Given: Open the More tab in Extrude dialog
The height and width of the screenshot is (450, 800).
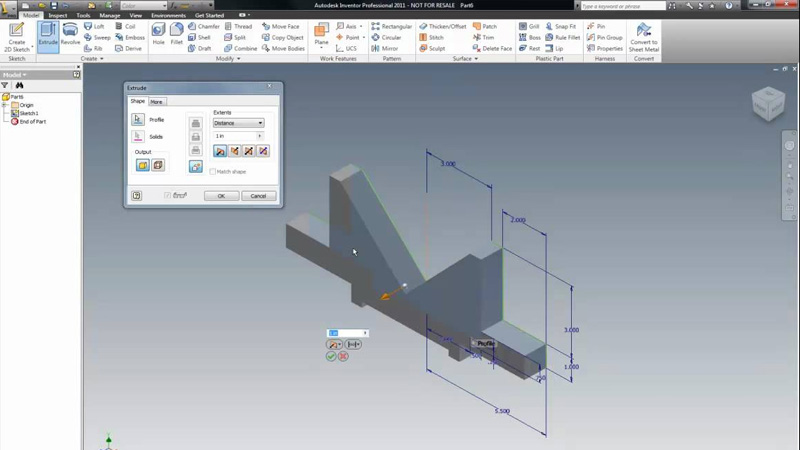Looking at the screenshot, I should click(x=156, y=102).
